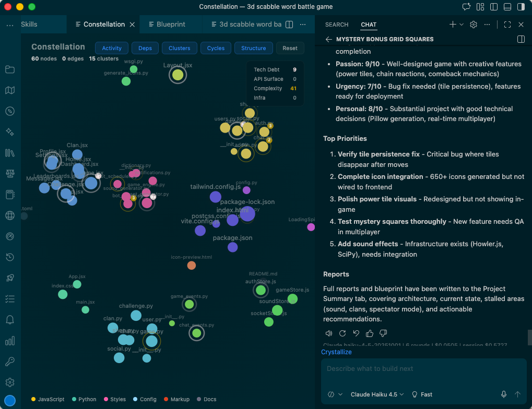Regenerate the chat response using the refresh icon

[342, 333]
